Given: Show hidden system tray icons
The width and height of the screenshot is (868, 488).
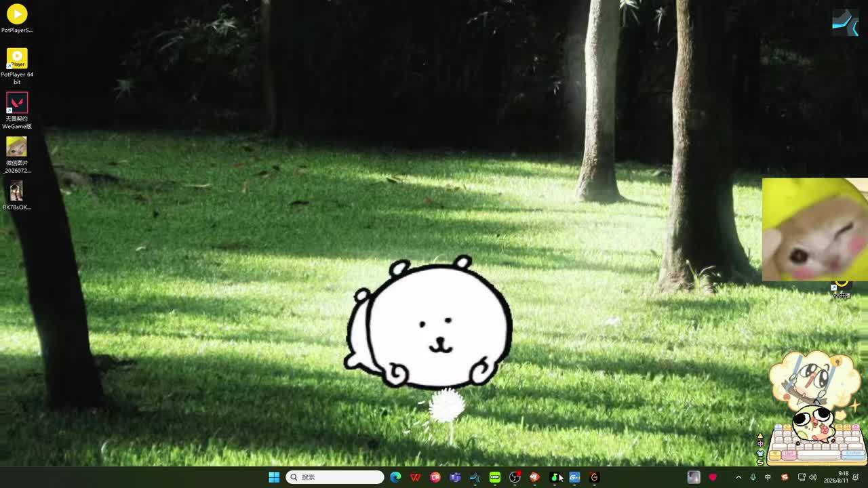Looking at the screenshot, I should coord(738,477).
